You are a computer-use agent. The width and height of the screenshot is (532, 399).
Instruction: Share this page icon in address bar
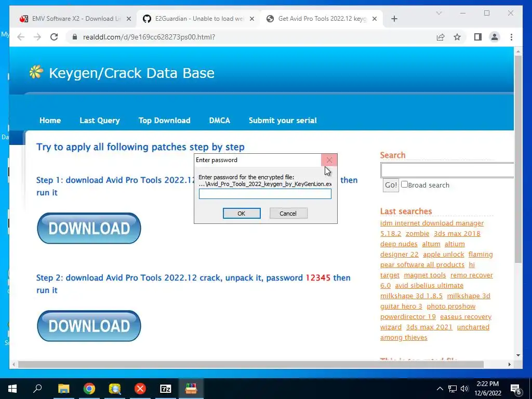441,37
